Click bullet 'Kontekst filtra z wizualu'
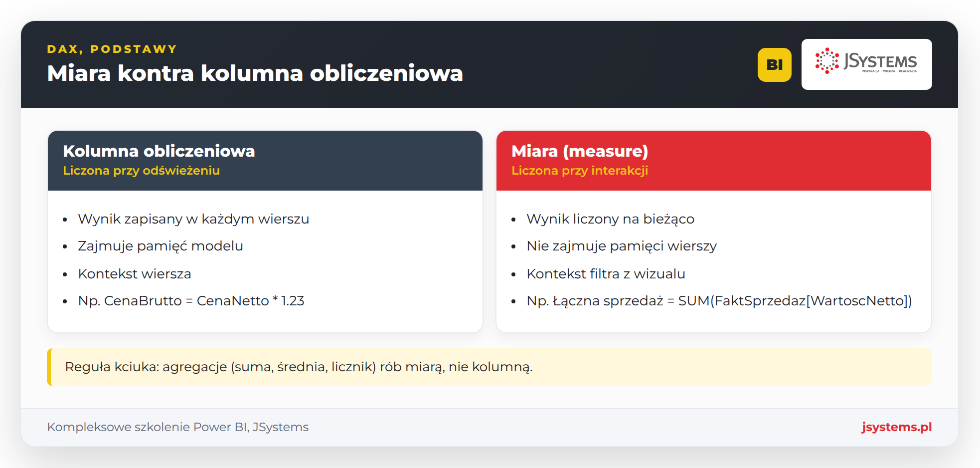980x468 pixels. point(606,274)
